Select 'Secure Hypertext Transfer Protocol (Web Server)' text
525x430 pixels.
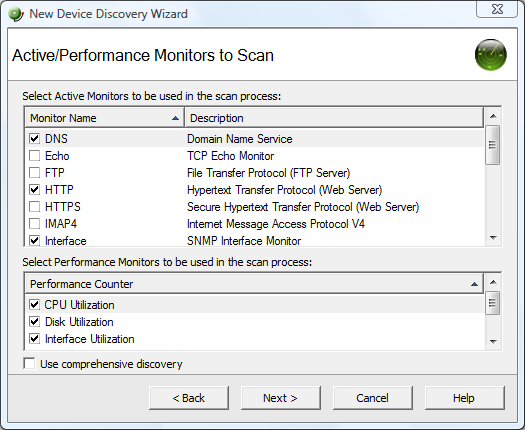coord(303,207)
